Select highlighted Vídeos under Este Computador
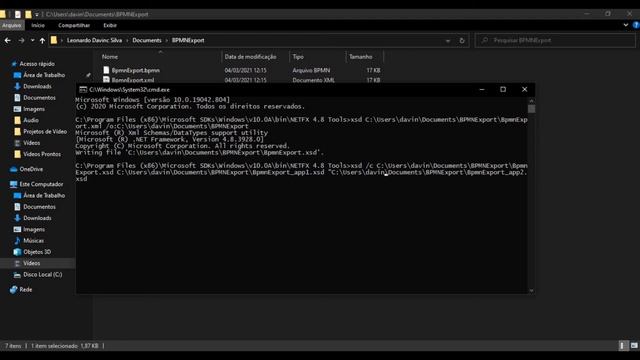The image size is (640, 360). point(31,263)
